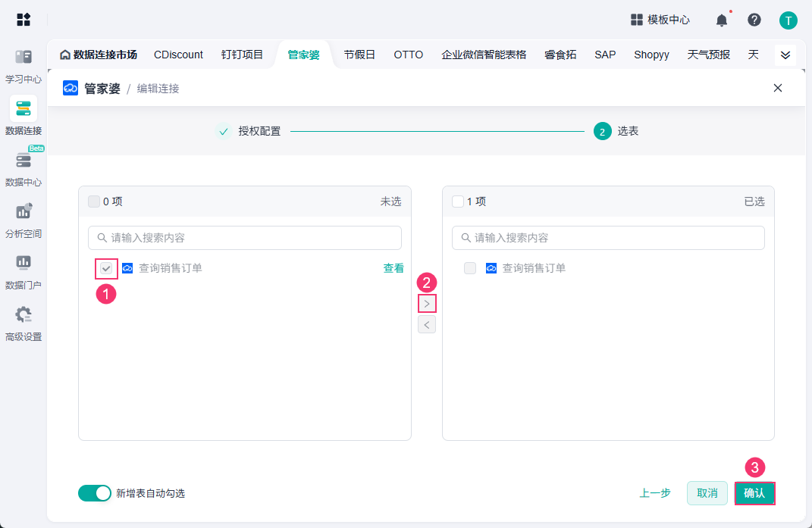Switch to 节假日 tab
The width and height of the screenshot is (812, 528).
[x=359, y=55]
